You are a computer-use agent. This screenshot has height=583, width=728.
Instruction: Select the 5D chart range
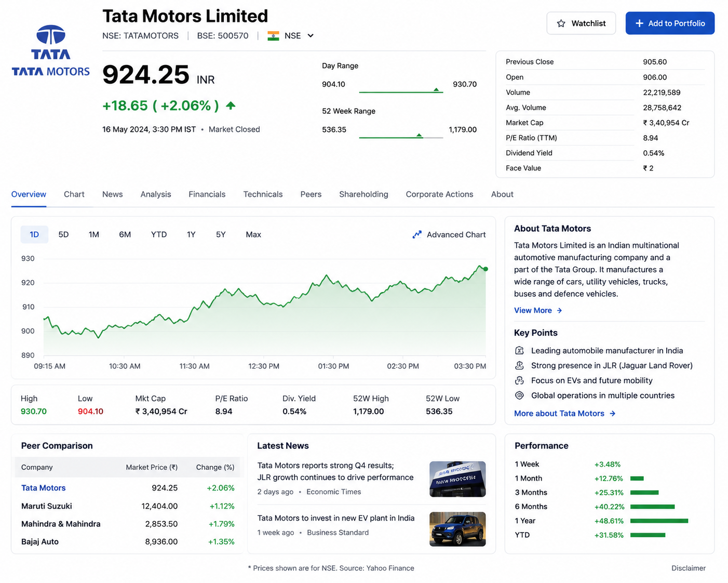coord(63,234)
